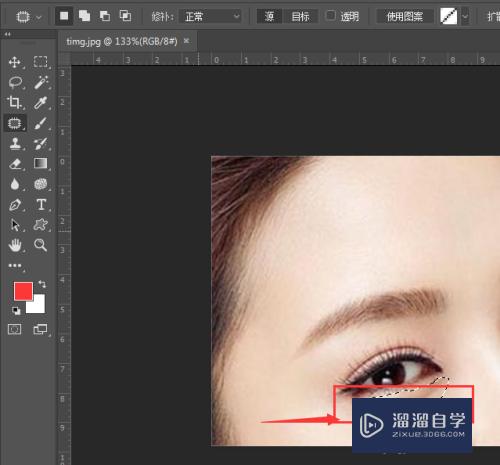Swap foreground and background colors
The width and height of the screenshot is (500, 465).
point(42,284)
